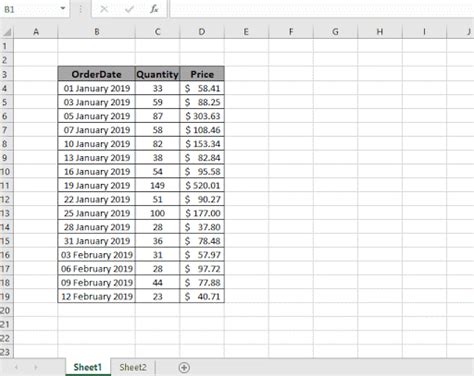The height and width of the screenshot is (376, 474).
Task: Click the quantity cell 23
Action: [157, 296]
